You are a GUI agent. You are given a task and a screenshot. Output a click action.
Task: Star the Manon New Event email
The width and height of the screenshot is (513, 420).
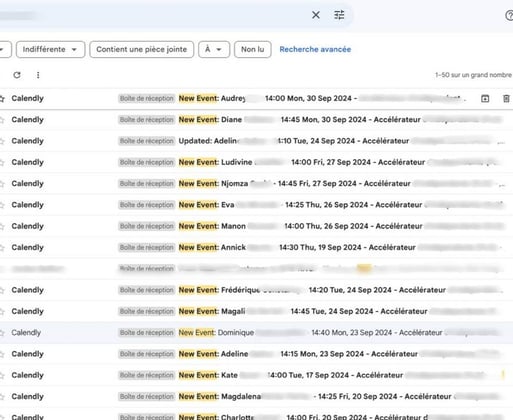tap(2, 227)
